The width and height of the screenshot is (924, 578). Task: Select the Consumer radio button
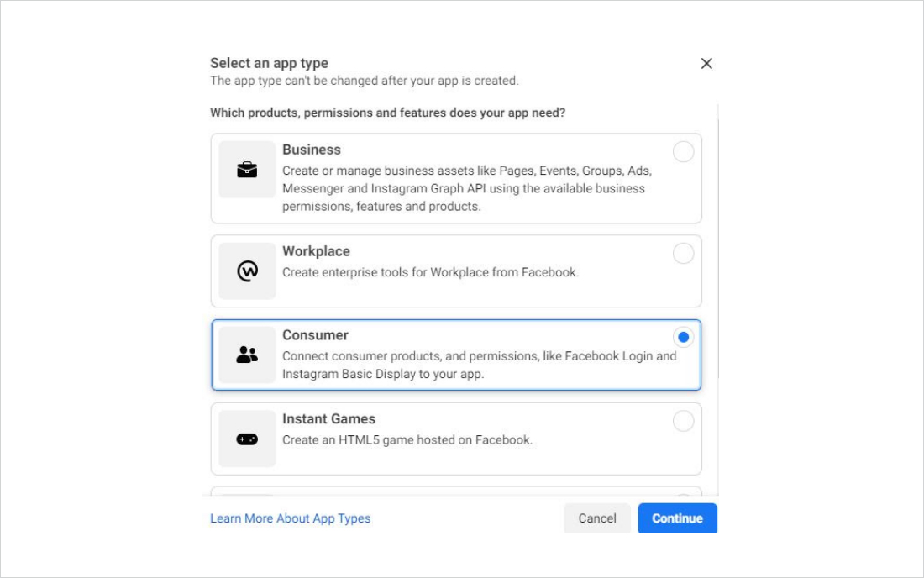click(683, 337)
